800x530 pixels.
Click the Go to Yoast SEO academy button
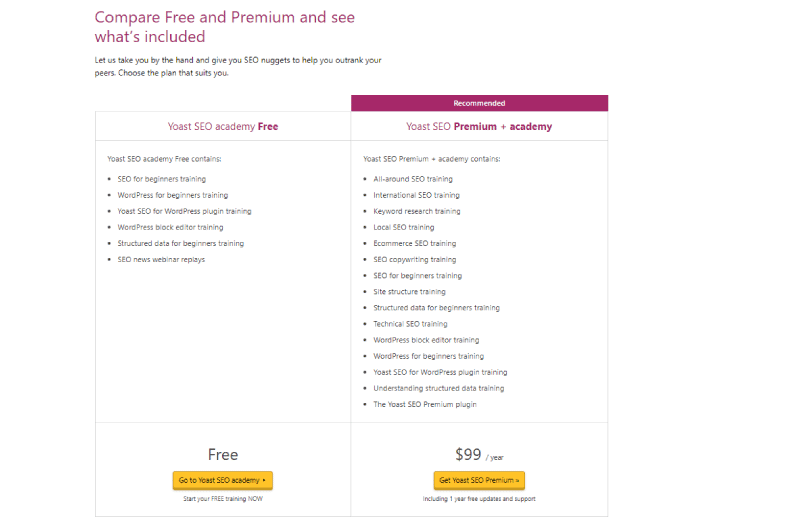click(222, 480)
